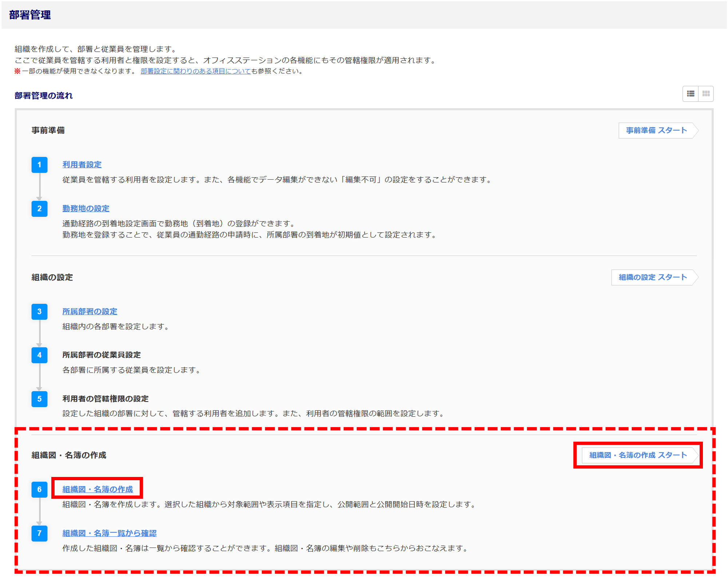This screenshot has width=728, height=585.
Task: Click step 5 number badge
Action: coord(39,399)
